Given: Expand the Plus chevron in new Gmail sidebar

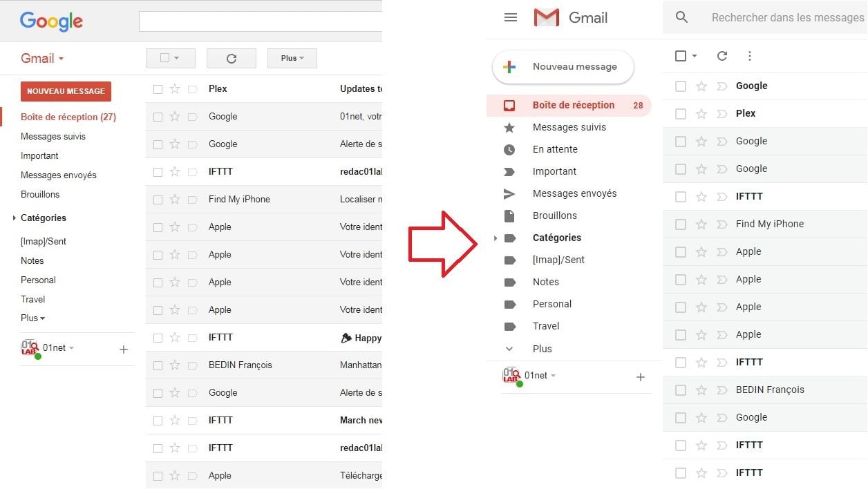Looking at the screenshot, I should (x=509, y=349).
